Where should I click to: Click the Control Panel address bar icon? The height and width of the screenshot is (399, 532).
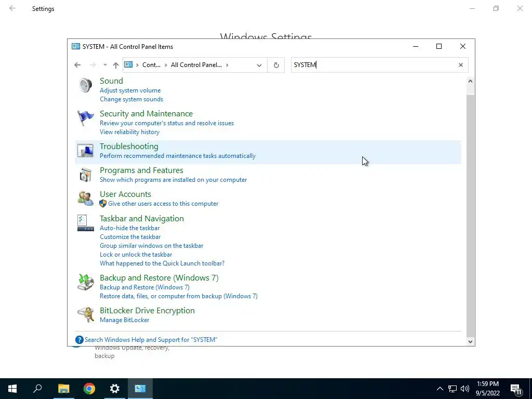point(128,64)
